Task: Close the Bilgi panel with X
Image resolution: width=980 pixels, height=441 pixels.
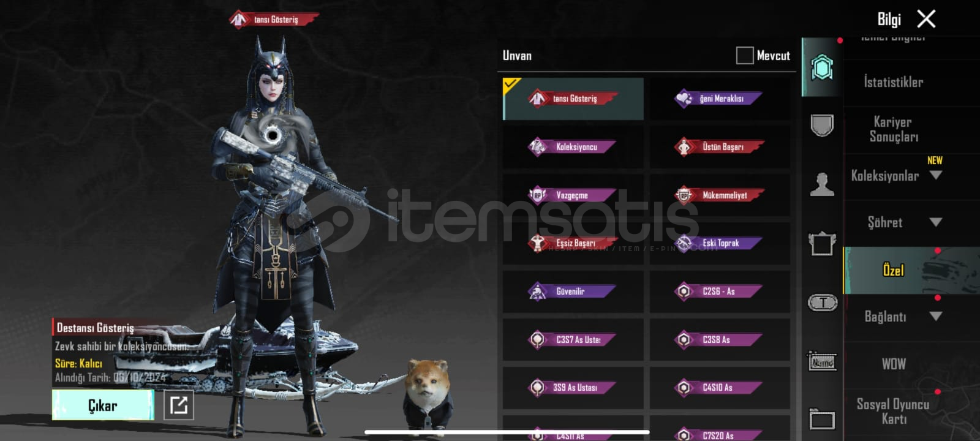Action: click(926, 19)
